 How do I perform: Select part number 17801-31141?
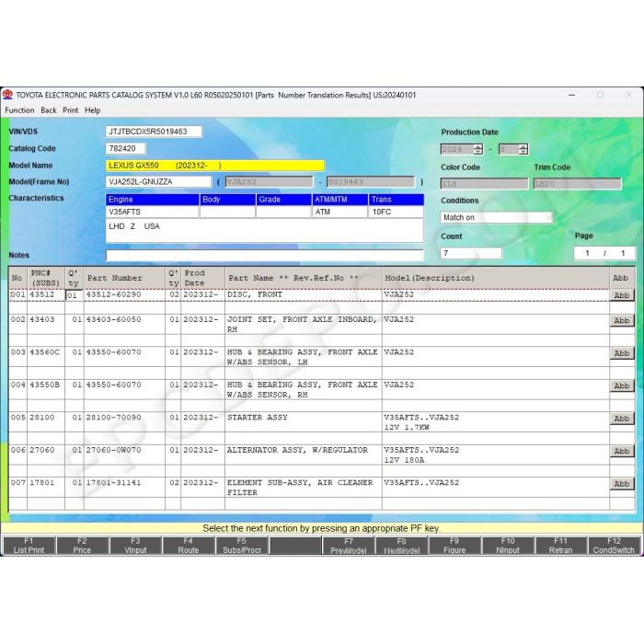(113, 483)
